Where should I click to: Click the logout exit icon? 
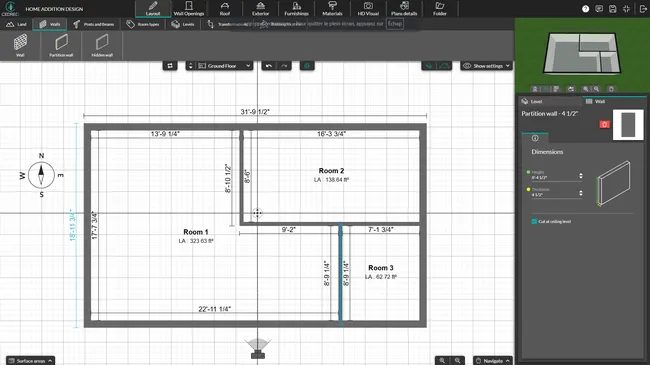(x=643, y=9)
